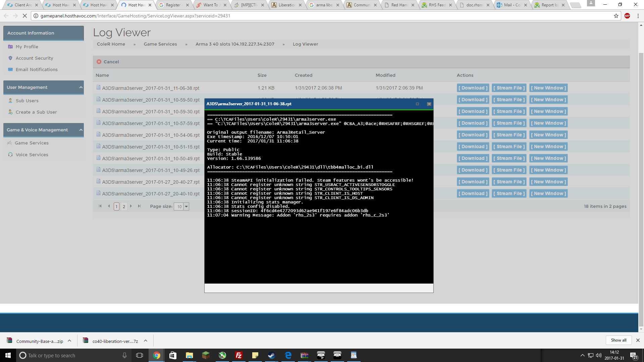Click Account Security shield icon
Viewport: 644px width, 362px height.
point(10,58)
